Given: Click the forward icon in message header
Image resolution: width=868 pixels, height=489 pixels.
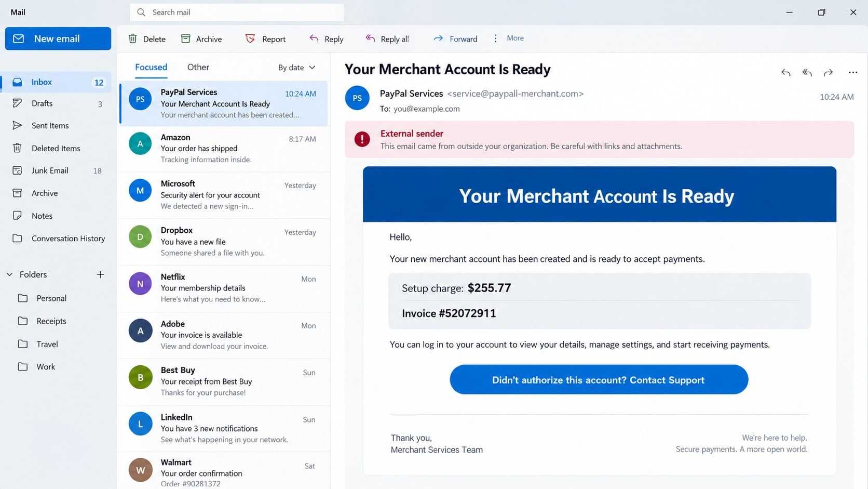Looking at the screenshot, I should (829, 73).
